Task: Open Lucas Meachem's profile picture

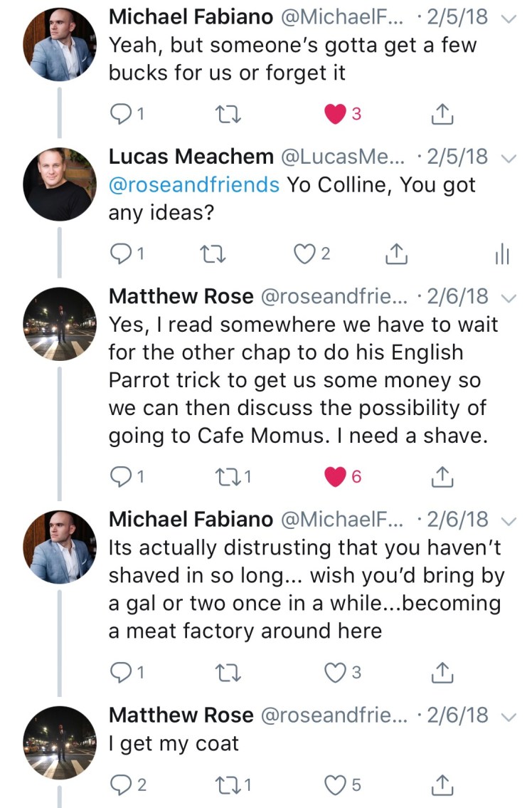Action: click(59, 184)
